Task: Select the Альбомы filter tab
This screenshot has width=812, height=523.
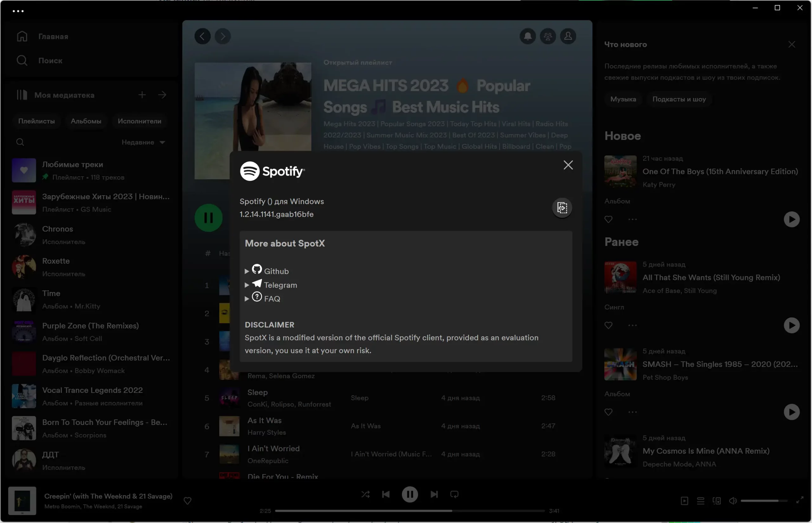Action: point(86,121)
